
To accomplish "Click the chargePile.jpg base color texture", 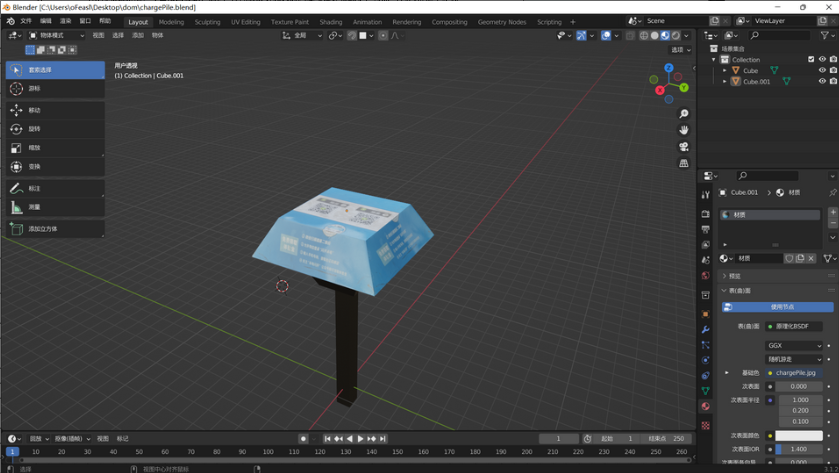I will point(796,373).
